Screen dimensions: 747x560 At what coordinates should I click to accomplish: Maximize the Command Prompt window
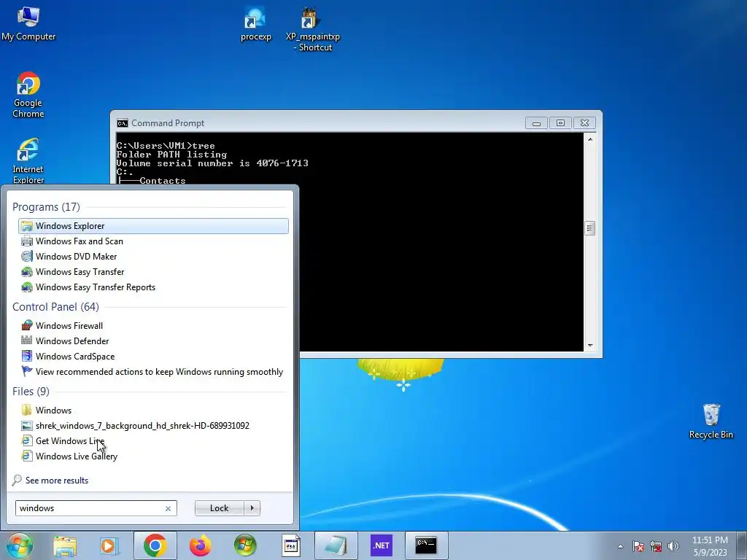560,123
